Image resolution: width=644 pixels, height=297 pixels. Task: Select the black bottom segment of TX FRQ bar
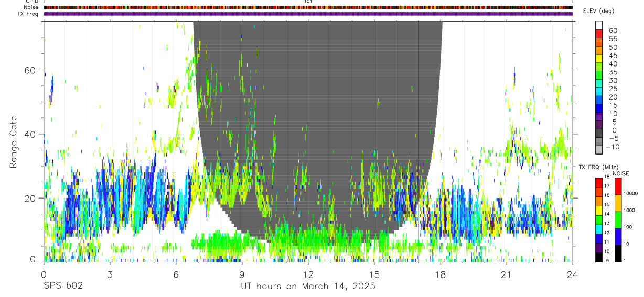[x=598, y=257]
